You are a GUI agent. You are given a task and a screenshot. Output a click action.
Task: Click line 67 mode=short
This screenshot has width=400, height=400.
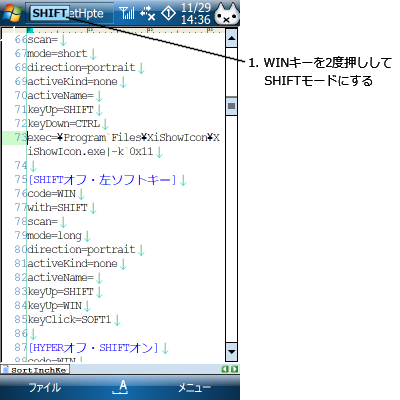[x=57, y=53]
